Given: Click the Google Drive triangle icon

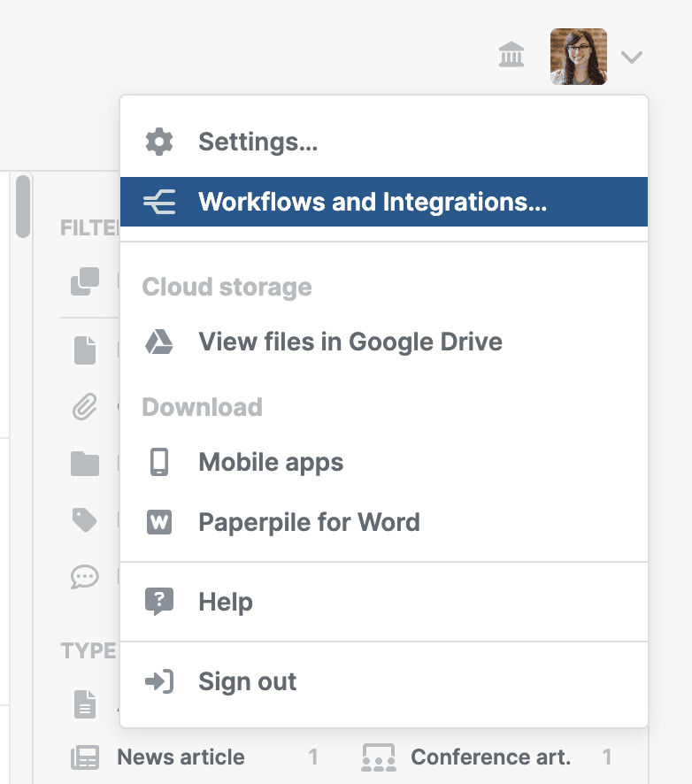Looking at the screenshot, I should 159,342.
